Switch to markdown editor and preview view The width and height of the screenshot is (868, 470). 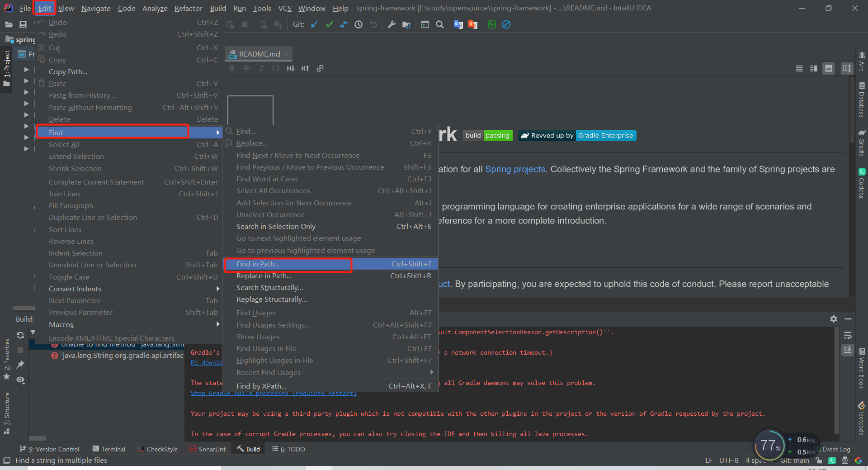tap(814, 68)
